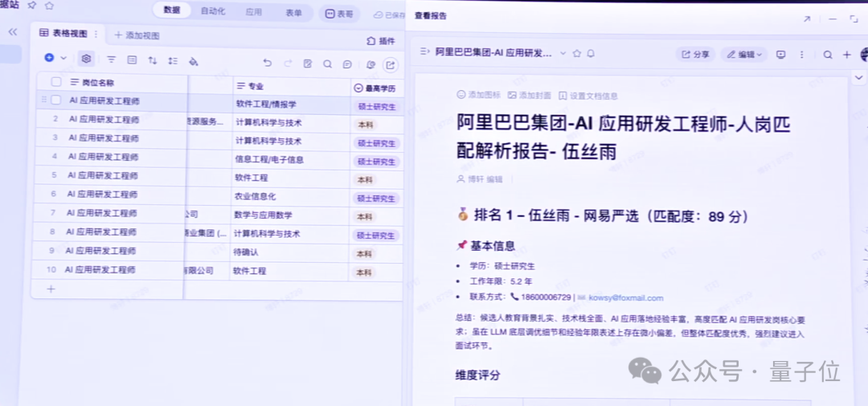Start presentation mode icon in report header
868x406 pixels.
click(x=781, y=55)
